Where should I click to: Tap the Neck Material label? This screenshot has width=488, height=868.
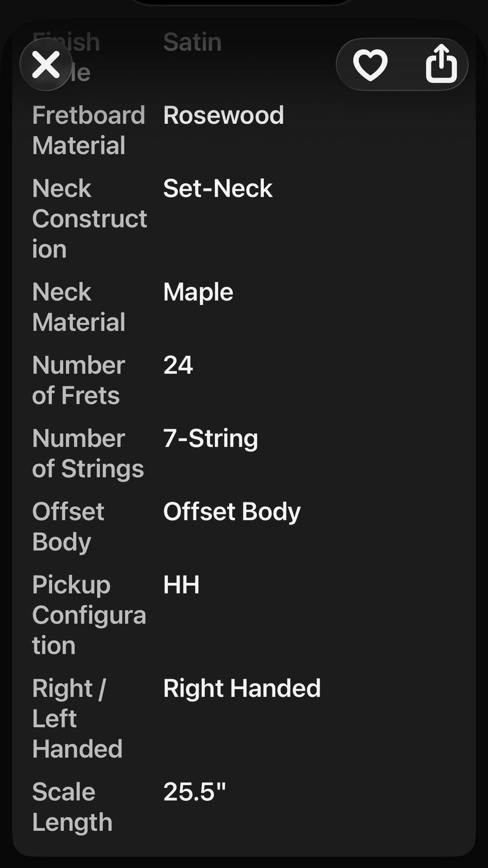pos(79,307)
